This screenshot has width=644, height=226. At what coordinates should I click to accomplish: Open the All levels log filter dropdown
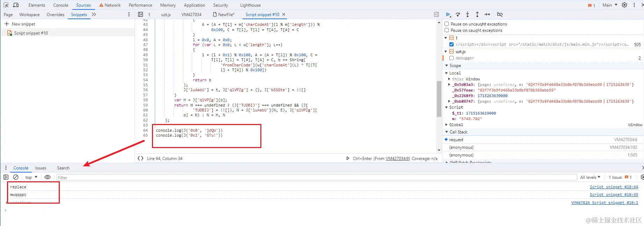[590, 177]
